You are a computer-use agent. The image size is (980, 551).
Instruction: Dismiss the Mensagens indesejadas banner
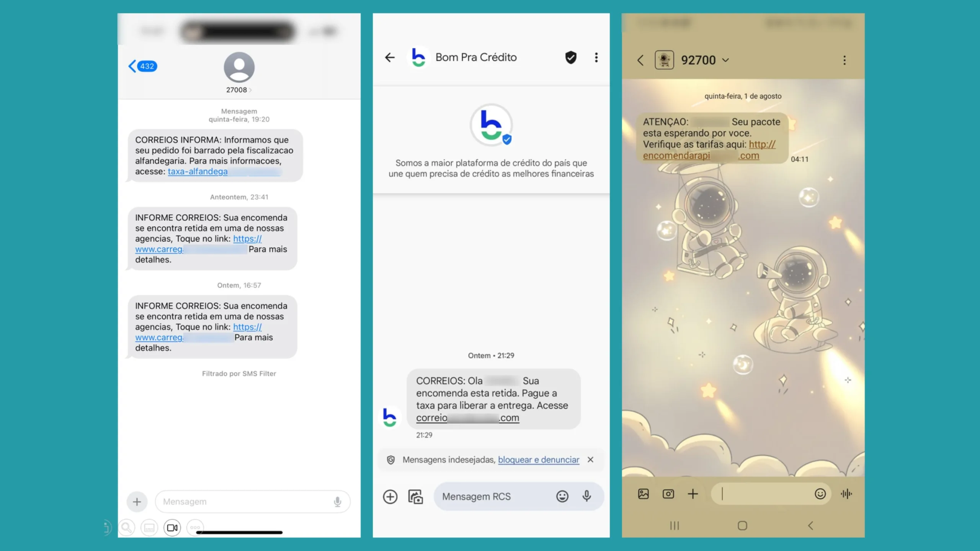(x=590, y=460)
